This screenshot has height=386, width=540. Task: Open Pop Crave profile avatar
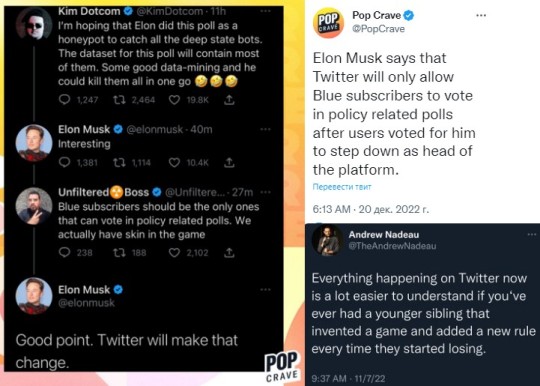point(328,22)
